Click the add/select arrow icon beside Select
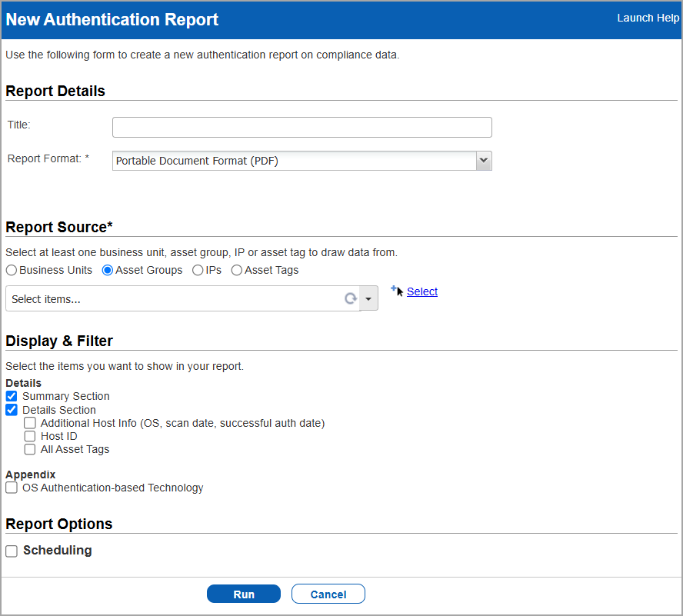This screenshot has width=683, height=616. (x=398, y=290)
